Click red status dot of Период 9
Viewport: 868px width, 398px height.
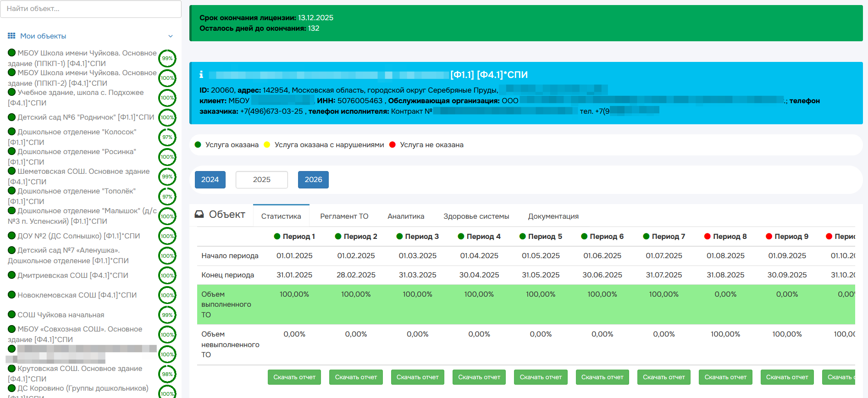(x=769, y=236)
